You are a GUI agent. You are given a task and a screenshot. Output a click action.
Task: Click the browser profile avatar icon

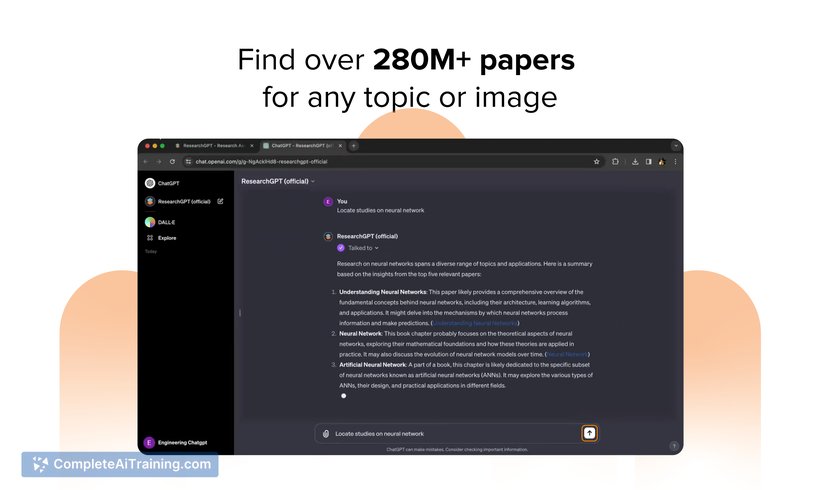point(662,162)
